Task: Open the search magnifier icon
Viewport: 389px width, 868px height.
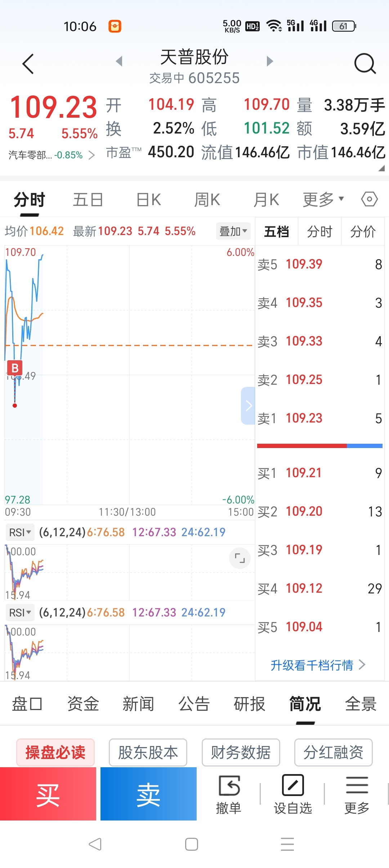Action: [x=365, y=64]
